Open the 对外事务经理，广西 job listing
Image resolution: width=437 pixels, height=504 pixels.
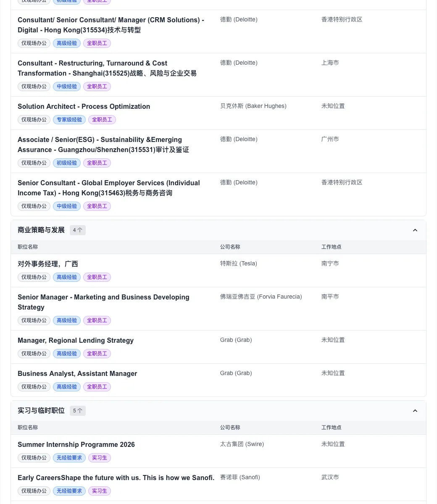48,264
